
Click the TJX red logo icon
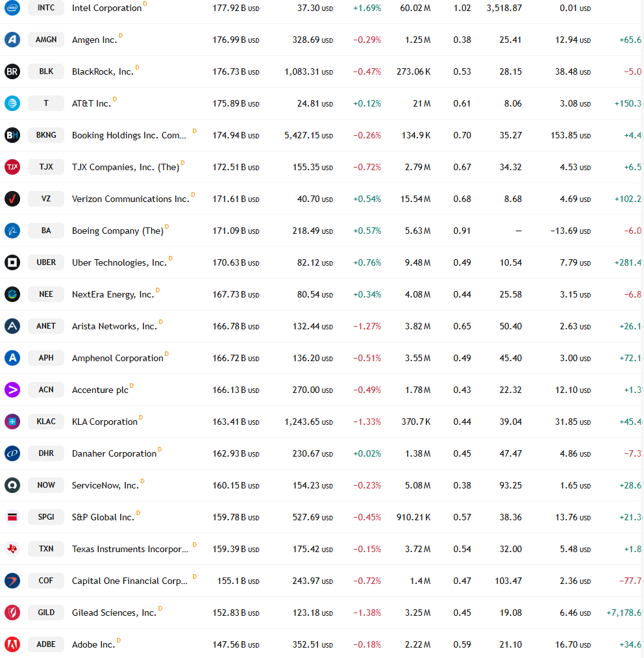click(12, 166)
